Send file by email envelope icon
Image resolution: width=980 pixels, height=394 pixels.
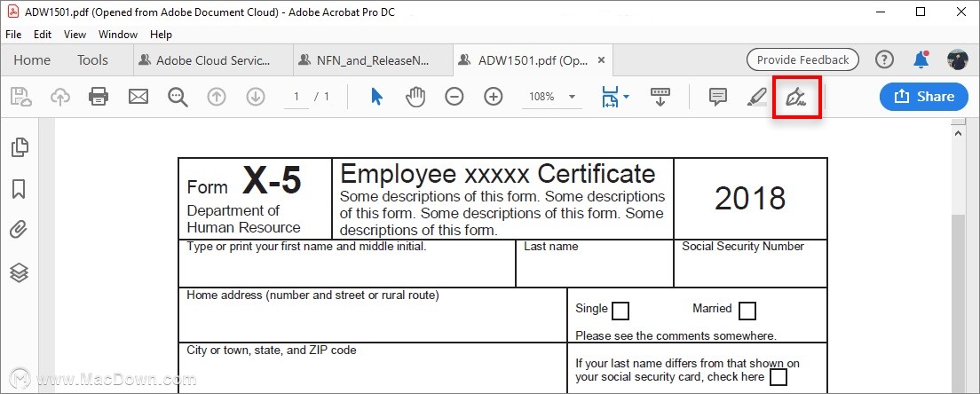point(138,96)
